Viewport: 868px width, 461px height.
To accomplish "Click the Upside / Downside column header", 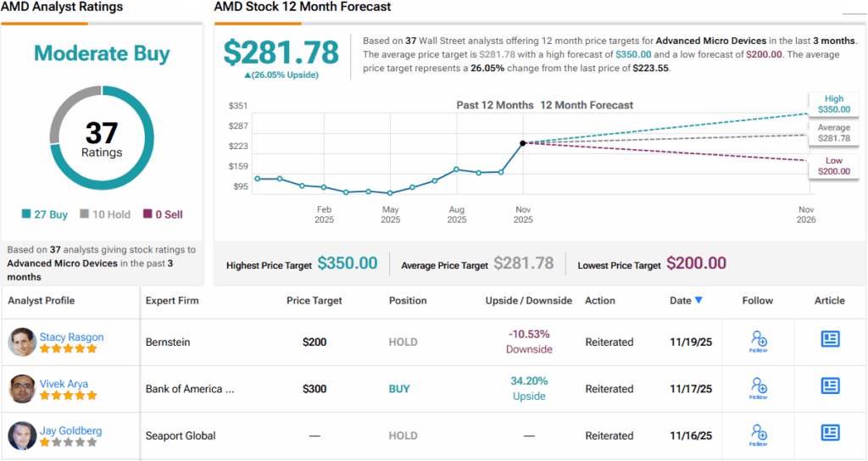I will 529,301.
